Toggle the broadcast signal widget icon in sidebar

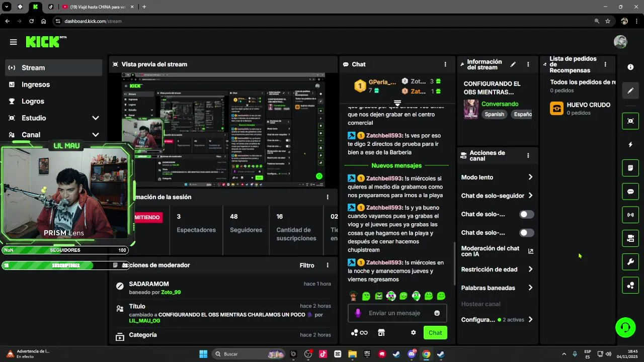[x=630, y=215]
